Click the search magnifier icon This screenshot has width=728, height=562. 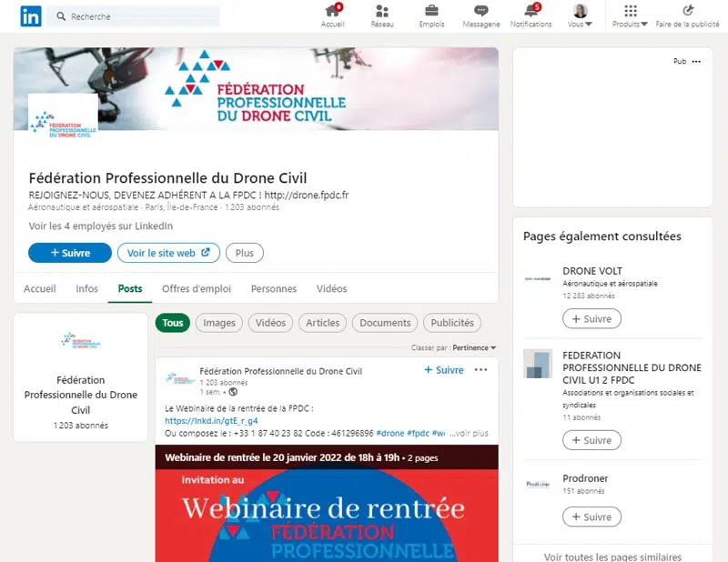coord(61,16)
